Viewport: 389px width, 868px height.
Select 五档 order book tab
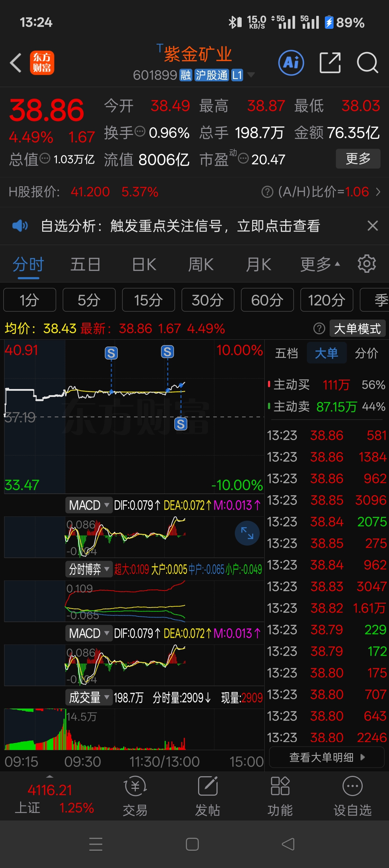(287, 353)
